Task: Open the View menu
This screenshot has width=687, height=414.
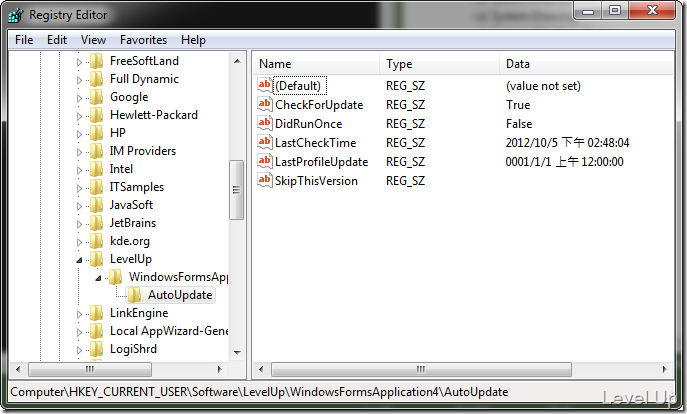Action: pos(93,40)
